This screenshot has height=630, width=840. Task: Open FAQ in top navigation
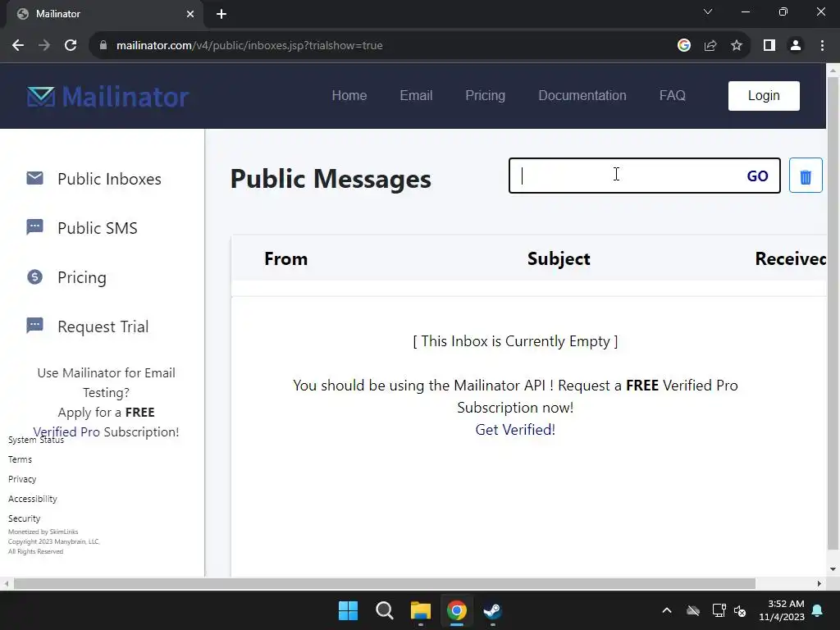(672, 96)
